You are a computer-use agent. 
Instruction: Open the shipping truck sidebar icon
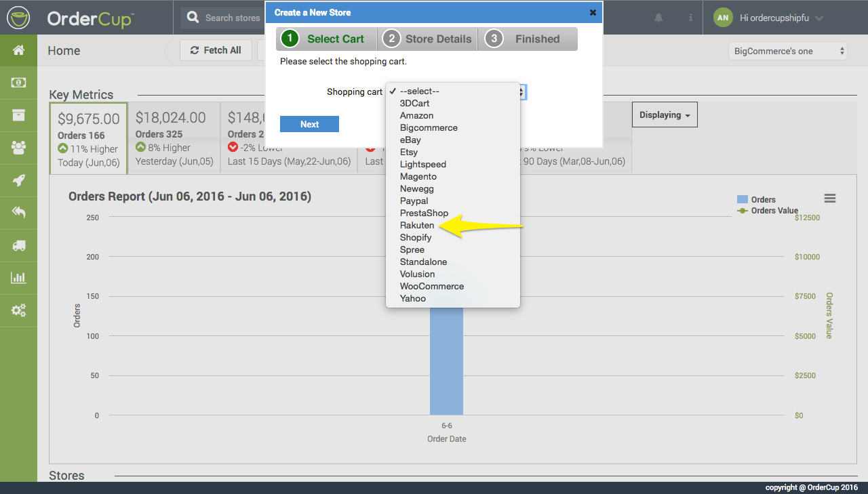[x=18, y=245]
